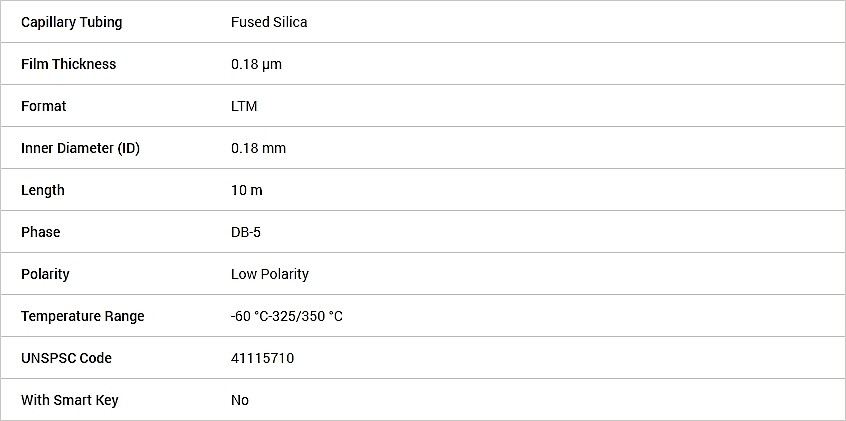Select the Fused Silica value
The width and height of the screenshot is (846, 421).
[269, 22]
